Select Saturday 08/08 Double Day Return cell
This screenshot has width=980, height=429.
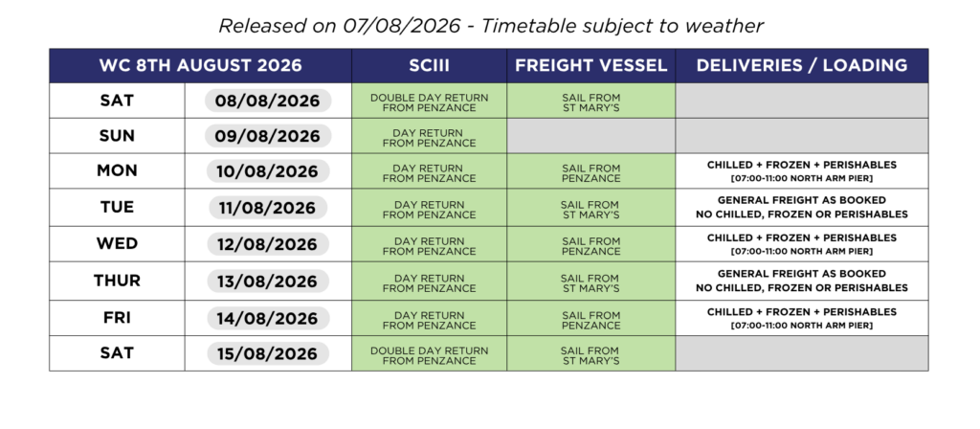coord(429,101)
